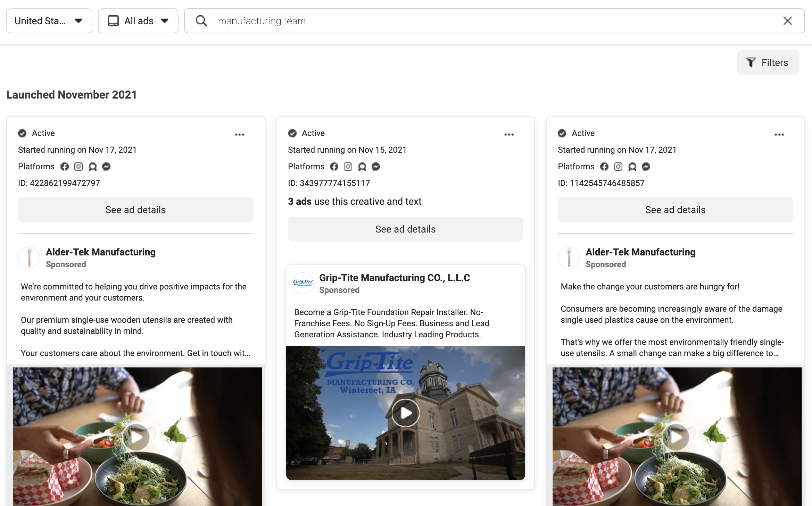The height and width of the screenshot is (506, 812).
Task: Click Audience Network icon on Grip-Tite ad
Action: 362,167
